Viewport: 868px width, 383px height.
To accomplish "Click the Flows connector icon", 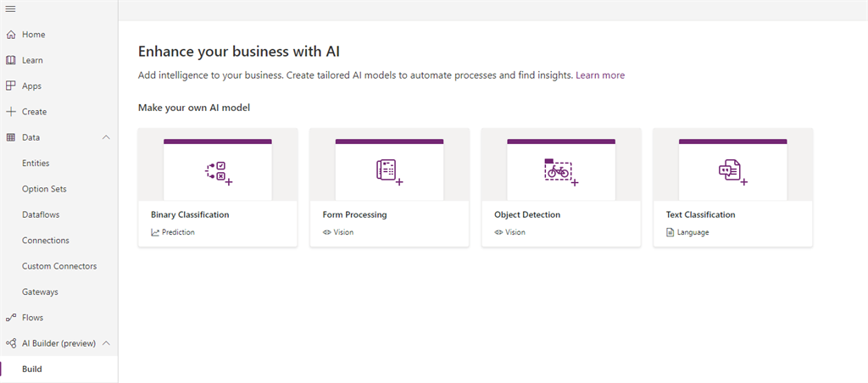I will [10, 318].
